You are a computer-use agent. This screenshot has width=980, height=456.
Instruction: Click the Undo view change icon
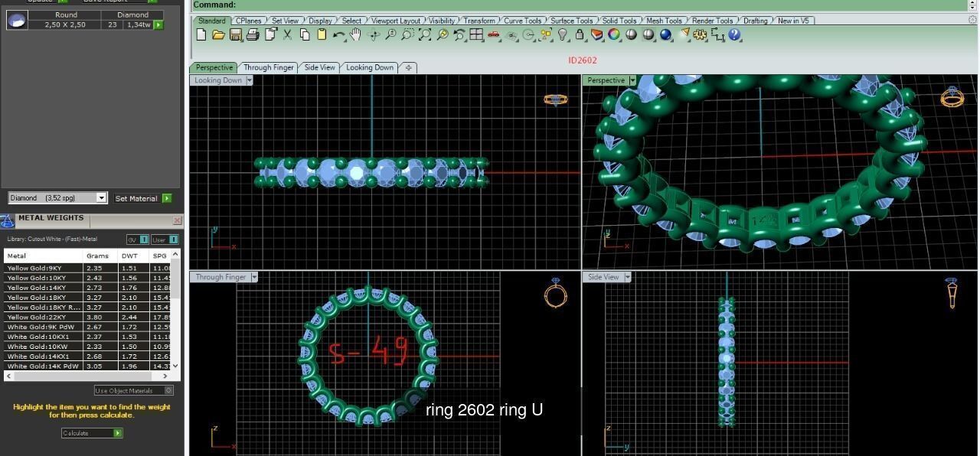[x=459, y=34]
